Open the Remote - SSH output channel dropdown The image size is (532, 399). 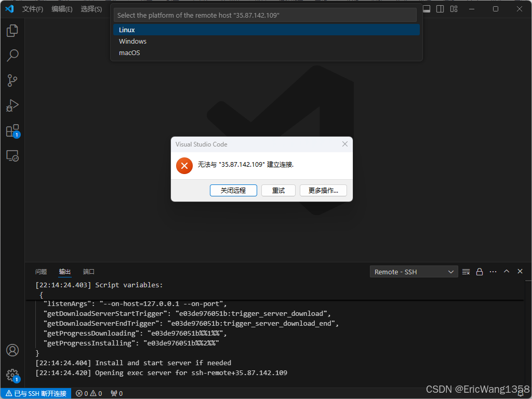414,272
